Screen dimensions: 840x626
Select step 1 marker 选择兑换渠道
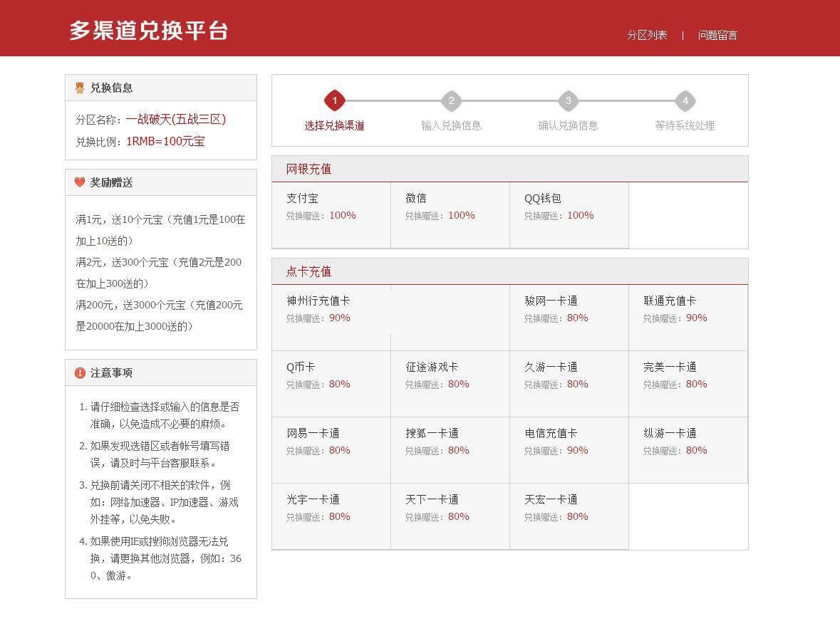tap(335, 100)
